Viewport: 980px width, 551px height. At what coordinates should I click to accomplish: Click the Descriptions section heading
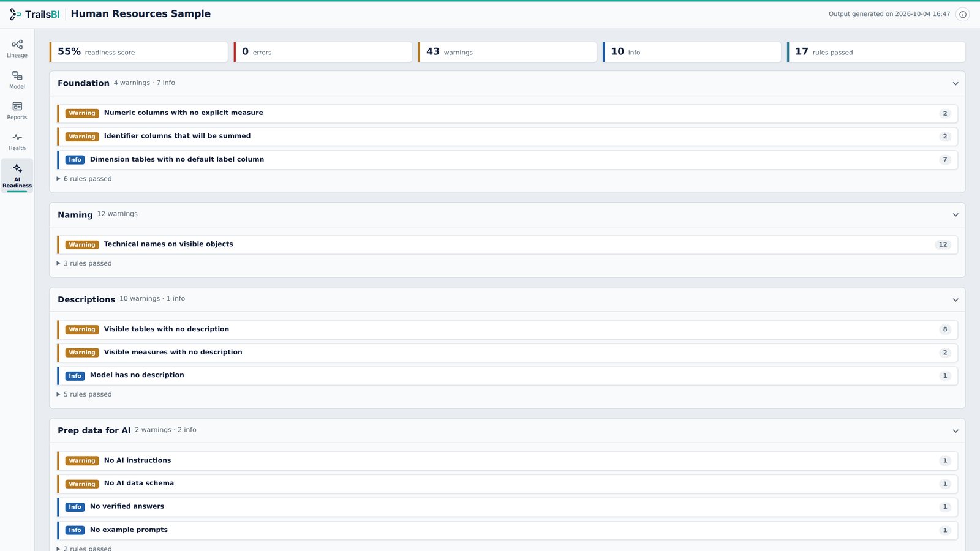pyautogui.click(x=86, y=299)
